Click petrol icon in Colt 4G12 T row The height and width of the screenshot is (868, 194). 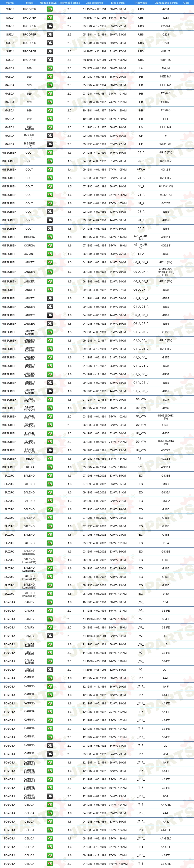click(x=50, y=170)
